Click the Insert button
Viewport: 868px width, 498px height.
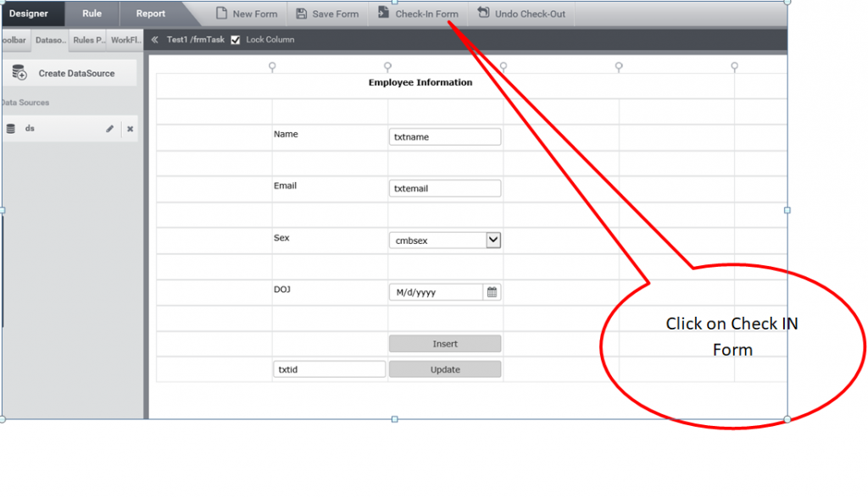(445, 344)
